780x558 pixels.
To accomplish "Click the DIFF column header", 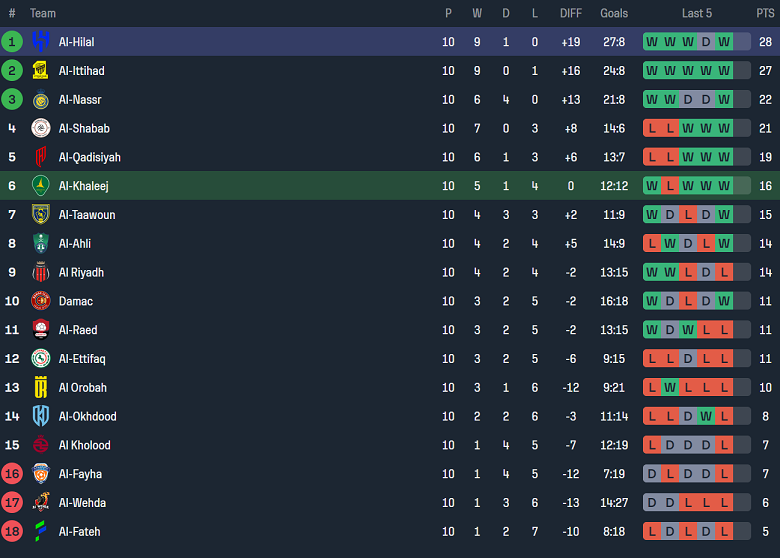I will click(x=571, y=13).
